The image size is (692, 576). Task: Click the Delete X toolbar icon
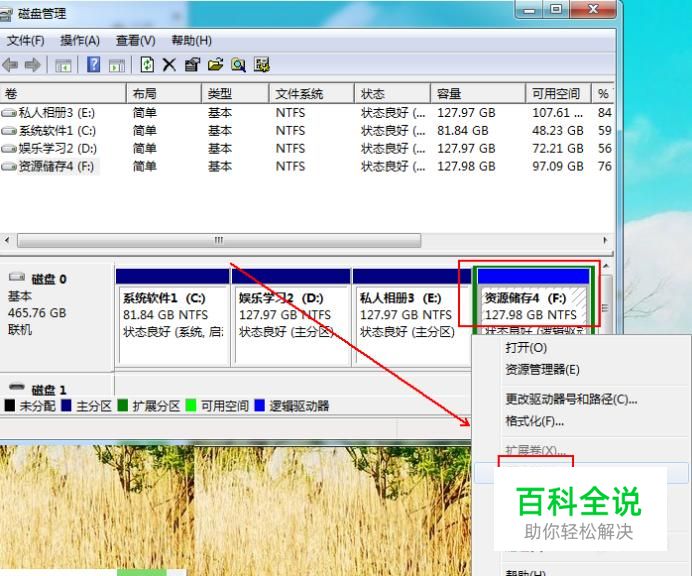click(169, 65)
